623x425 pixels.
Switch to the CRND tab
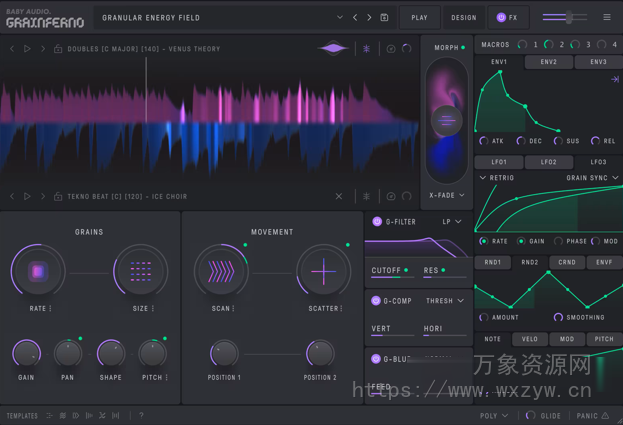coord(567,262)
